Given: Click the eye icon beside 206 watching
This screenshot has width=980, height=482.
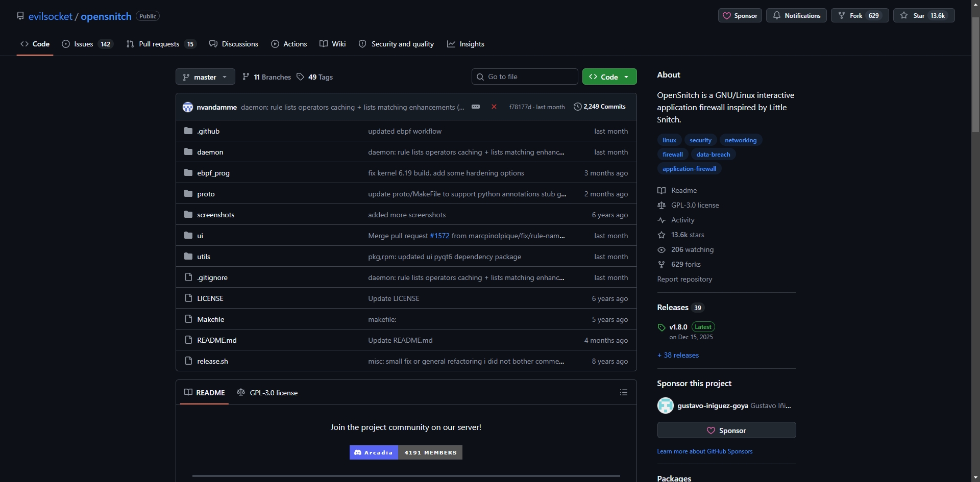Looking at the screenshot, I should pos(661,250).
